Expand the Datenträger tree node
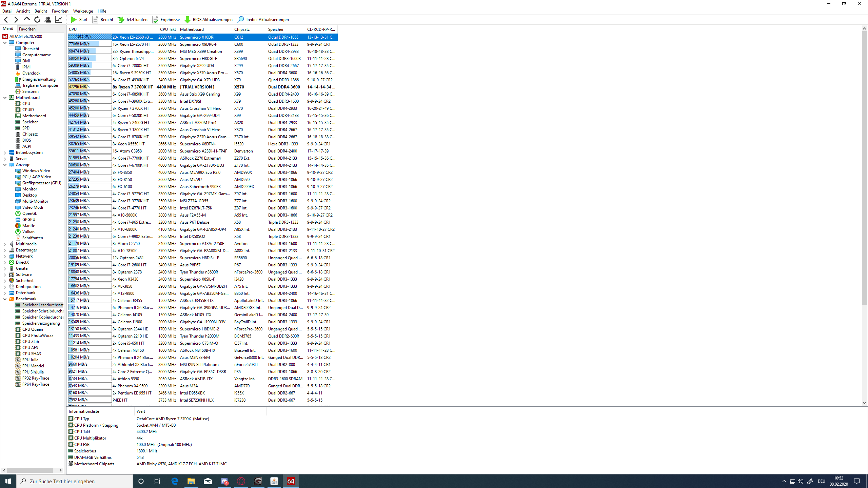Viewport: 868px width, 488px height. pos(5,250)
